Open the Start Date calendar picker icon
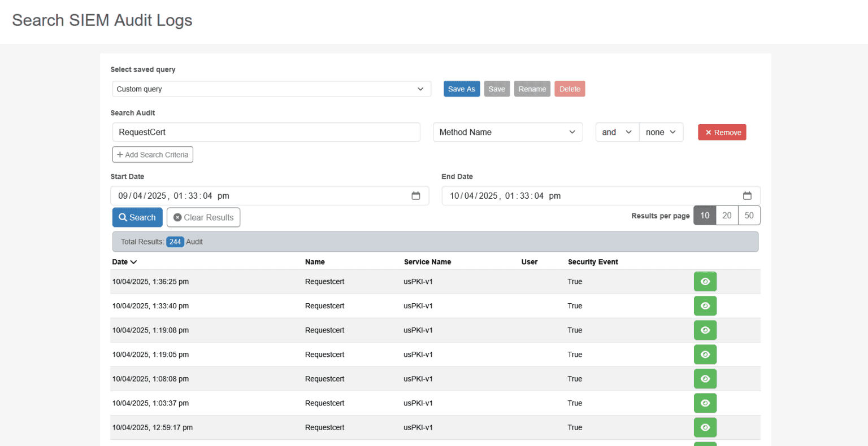The width and height of the screenshot is (868, 446). click(416, 196)
